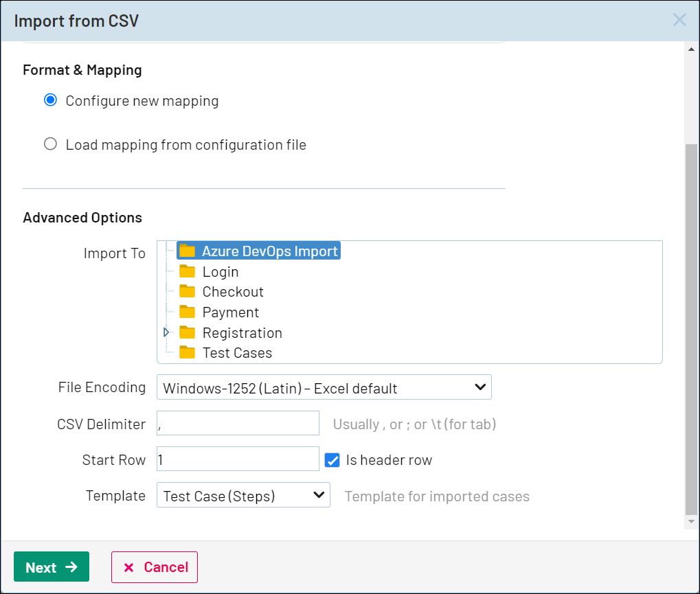The width and height of the screenshot is (700, 594).
Task: Click the Azure DevOps Import folder icon
Action: point(187,251)
